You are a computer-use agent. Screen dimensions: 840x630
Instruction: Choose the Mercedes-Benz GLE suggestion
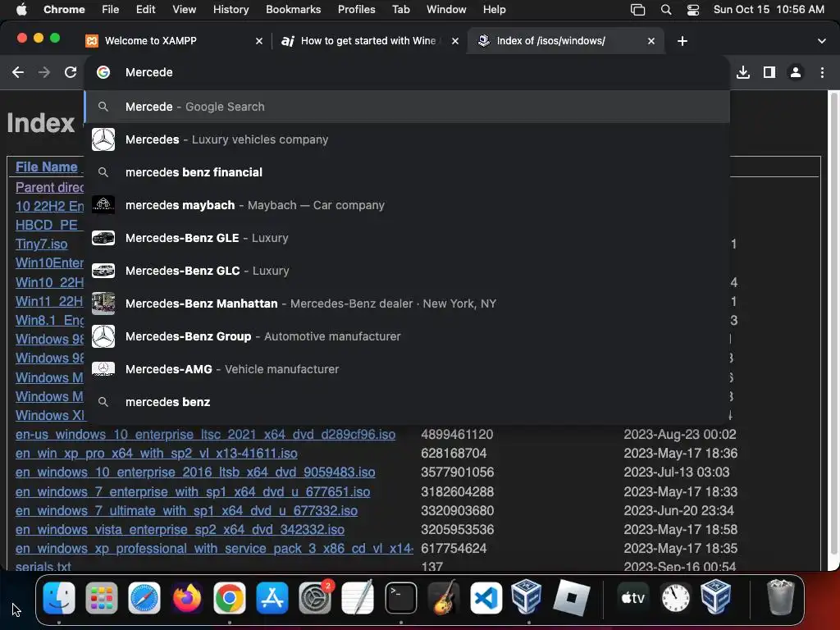point(407,238)
